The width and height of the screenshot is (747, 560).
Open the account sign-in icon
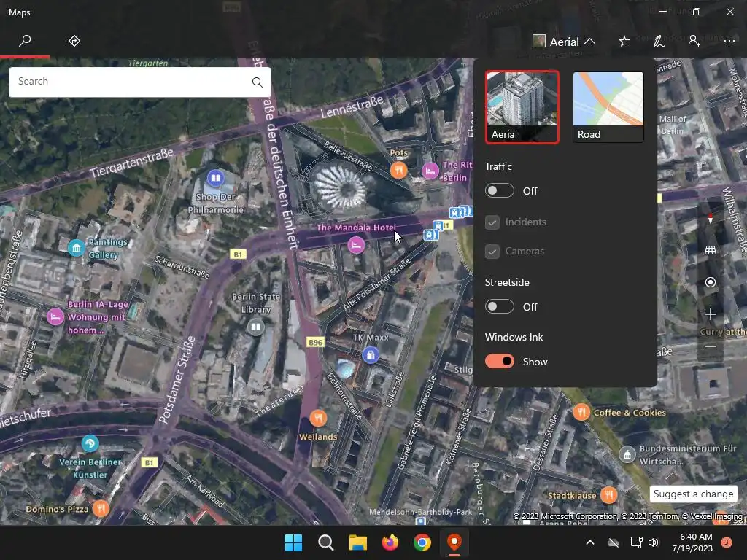tap(694, 41)
